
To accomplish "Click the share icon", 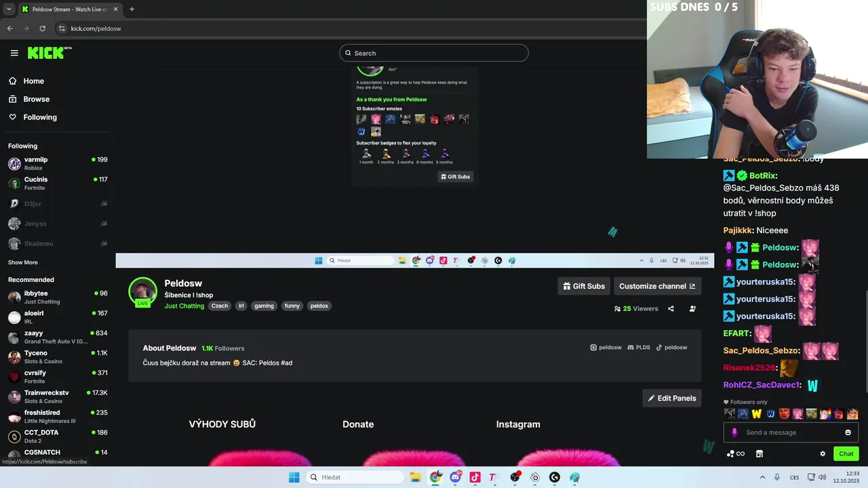I will pyautogui.click(x=671, y=308).
